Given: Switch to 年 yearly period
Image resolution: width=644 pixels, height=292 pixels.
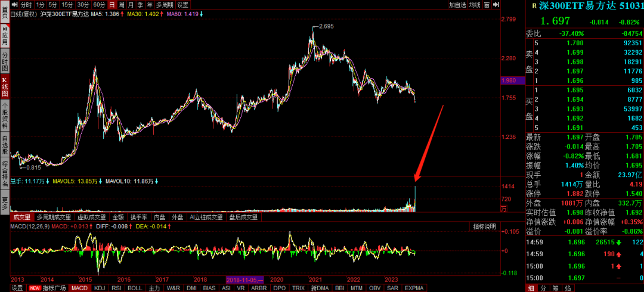Looking at the screenshot, I should (150, 5).
